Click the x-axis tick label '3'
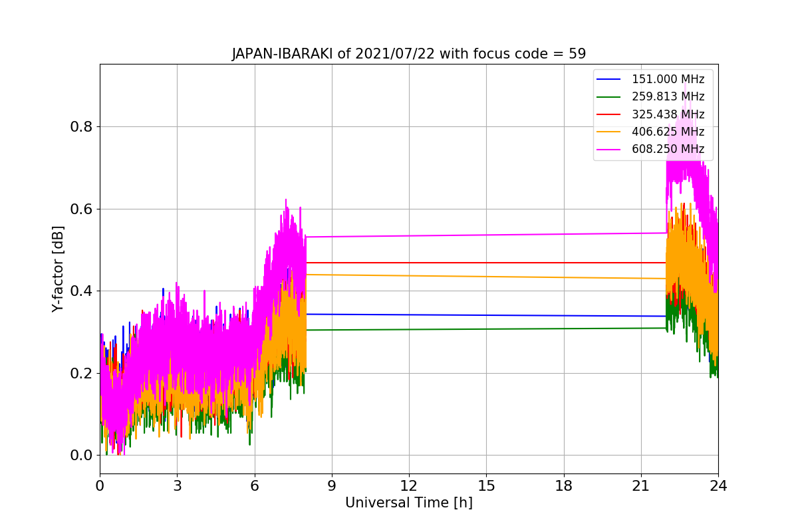The image size is (798, 532). pyautogui.click(x=177, y=486)
